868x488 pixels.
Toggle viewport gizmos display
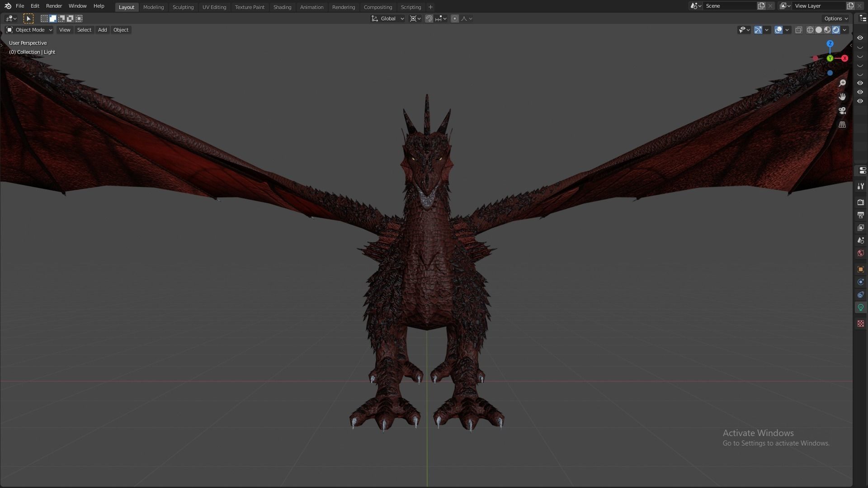click(x=758, y=30)
